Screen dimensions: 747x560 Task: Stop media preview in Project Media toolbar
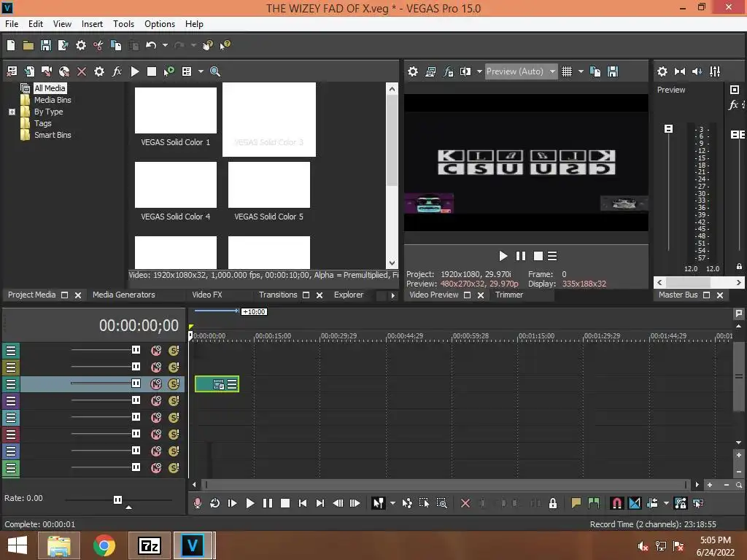click(x=152, y=71)
